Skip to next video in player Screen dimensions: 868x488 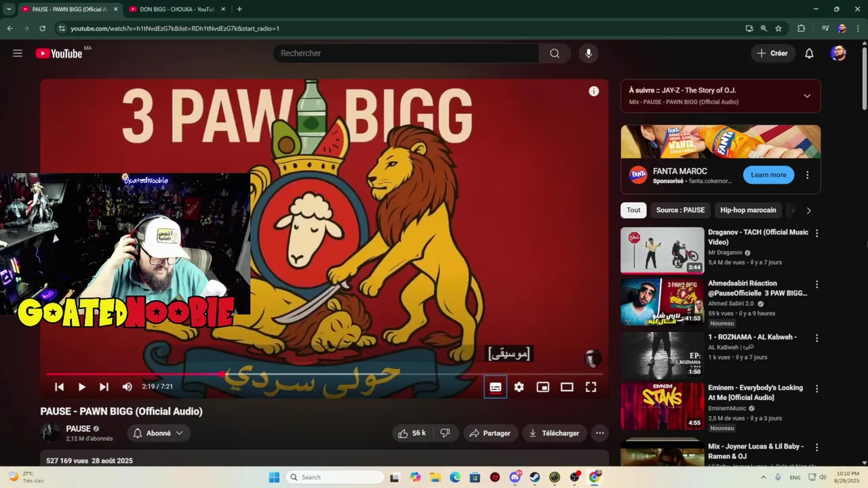click(104, 387)
